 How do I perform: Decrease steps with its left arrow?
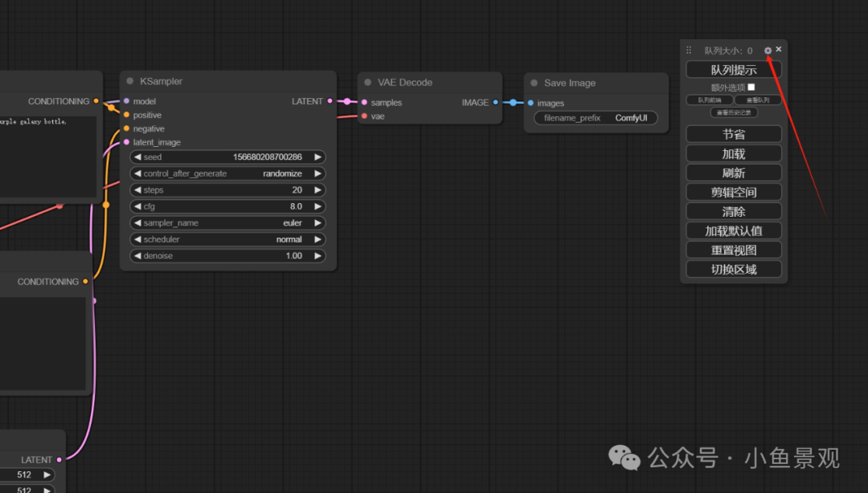[137, 189]
